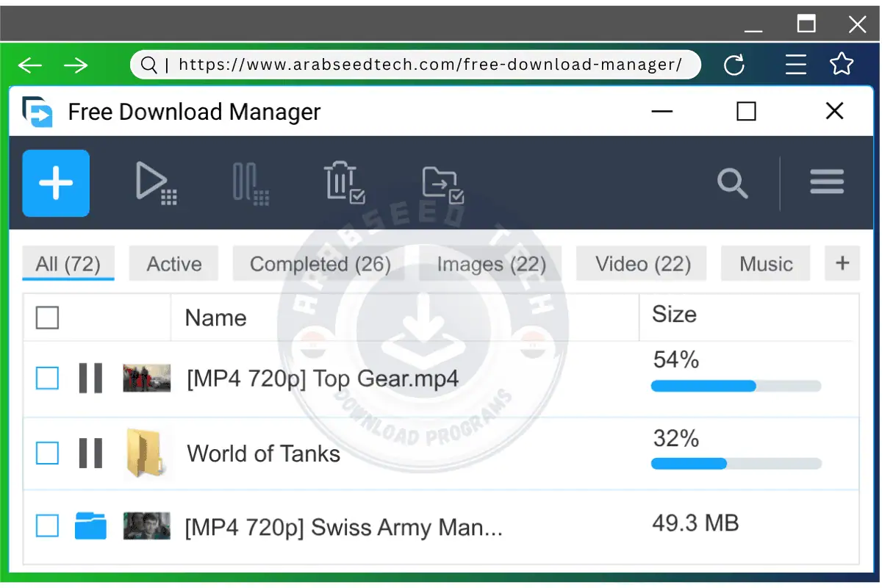Switch to the Completed (26) tab

320,264
